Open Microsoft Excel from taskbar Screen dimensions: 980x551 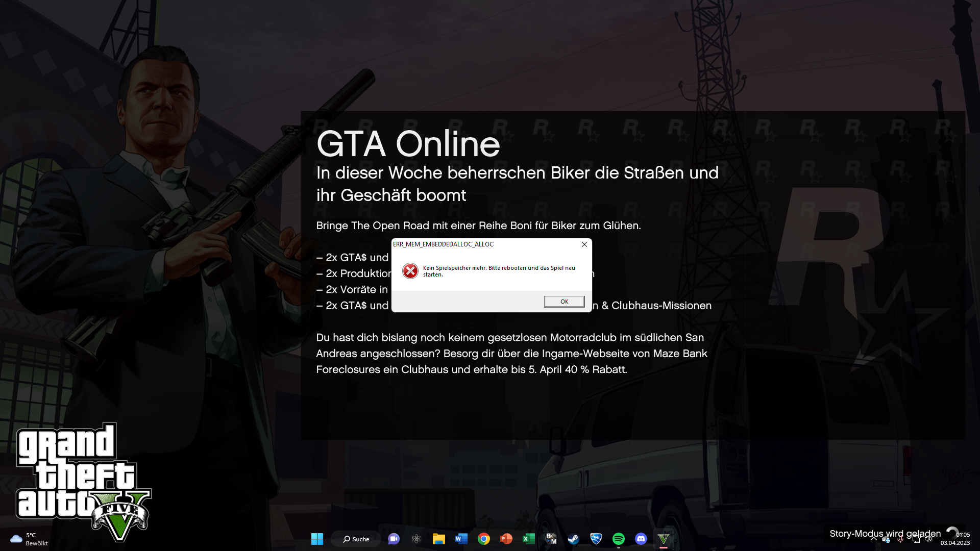click(529, 539)
